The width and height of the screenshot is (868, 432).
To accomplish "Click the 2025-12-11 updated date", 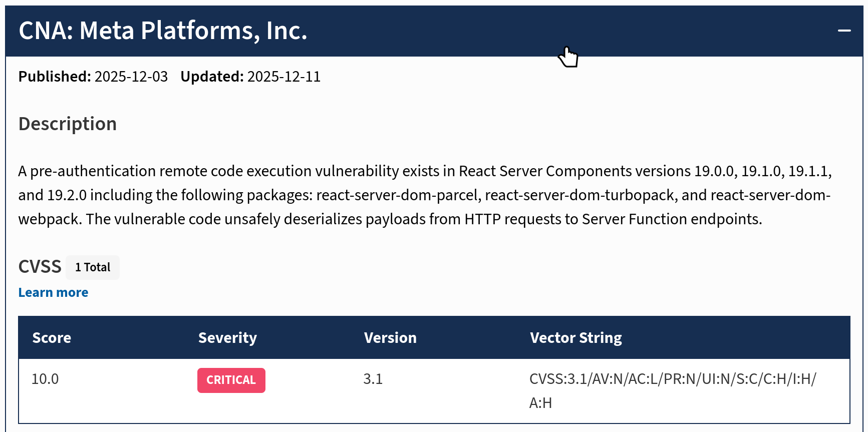I will click(284, 77).
